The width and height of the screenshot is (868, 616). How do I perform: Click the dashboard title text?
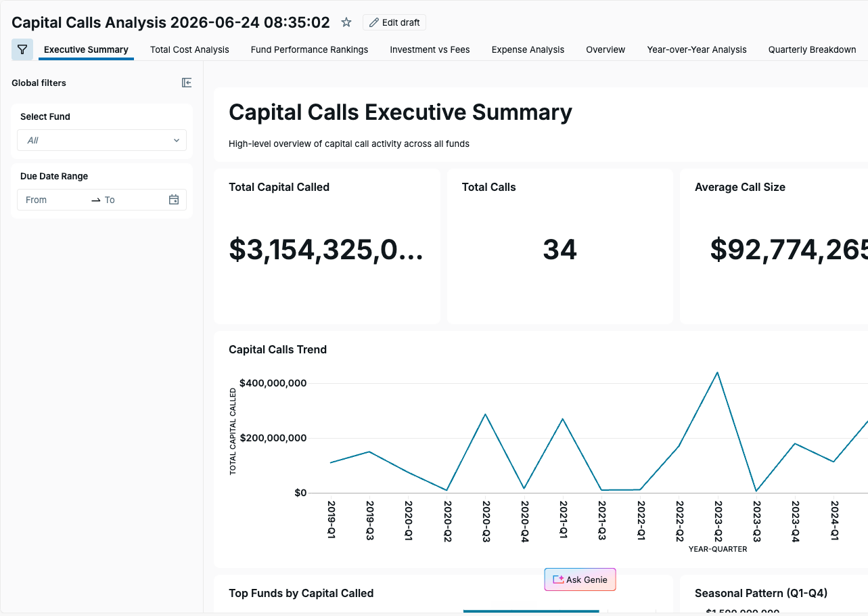click(x=170, y=22)
